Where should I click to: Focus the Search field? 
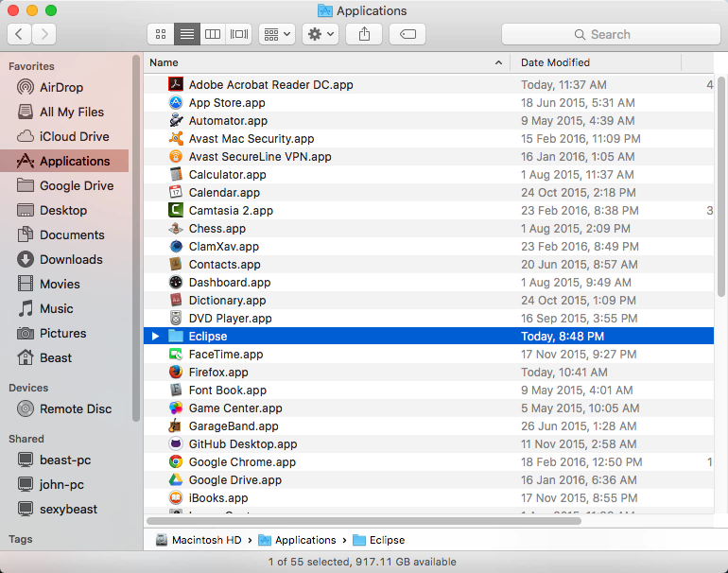point(611,34)
